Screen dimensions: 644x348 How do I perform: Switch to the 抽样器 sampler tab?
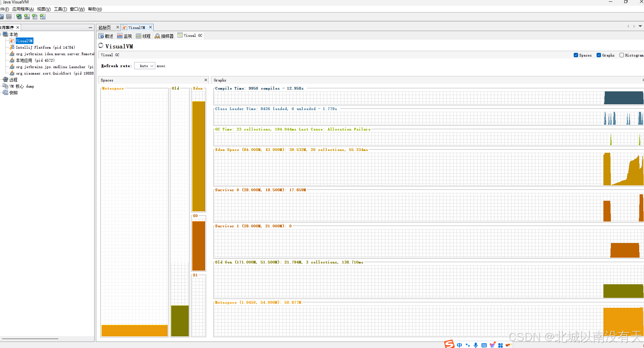164,36
